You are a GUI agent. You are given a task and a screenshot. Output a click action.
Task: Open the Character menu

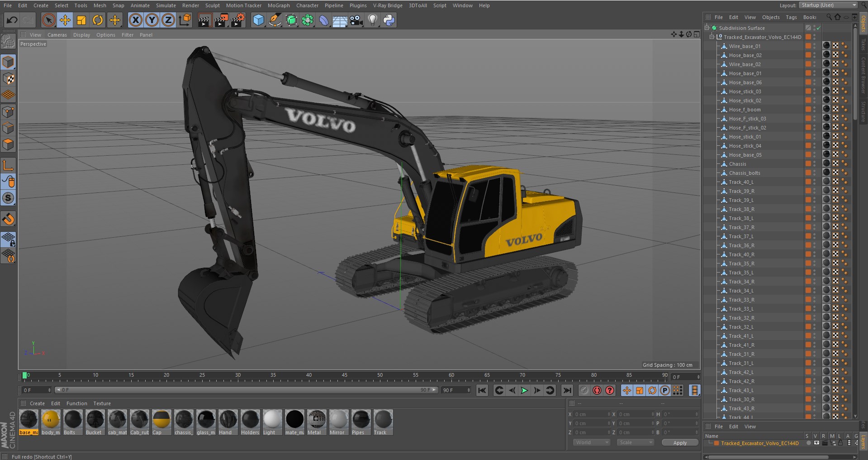[307, 5]
